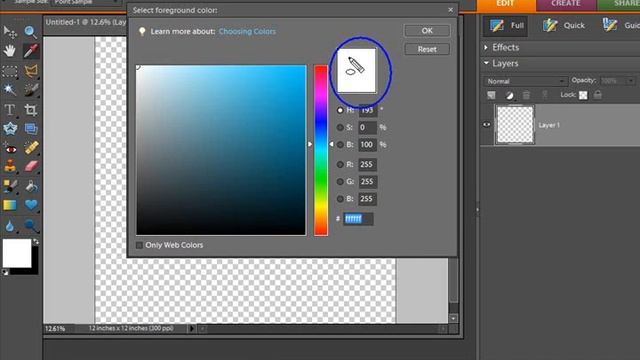Select the Crop tool
The height and width of the screenshot is (360, 640).
(x=31, y=109)
